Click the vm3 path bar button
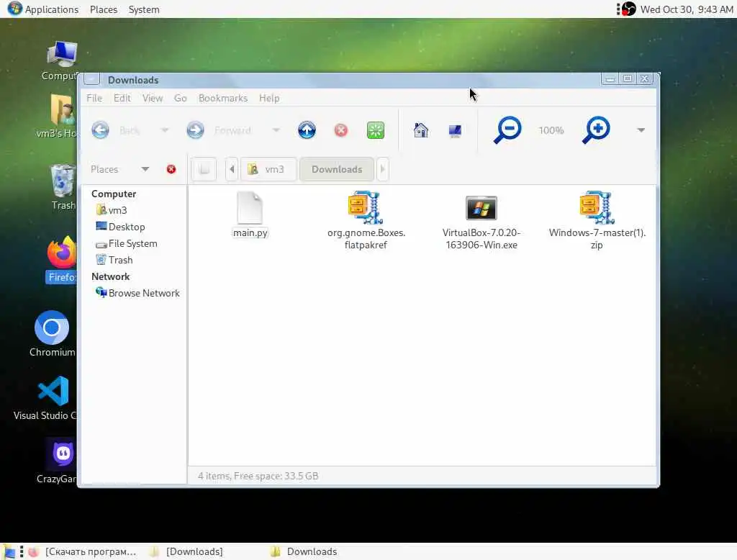Viewport: 737px width, 560px height. coord(268,169)
